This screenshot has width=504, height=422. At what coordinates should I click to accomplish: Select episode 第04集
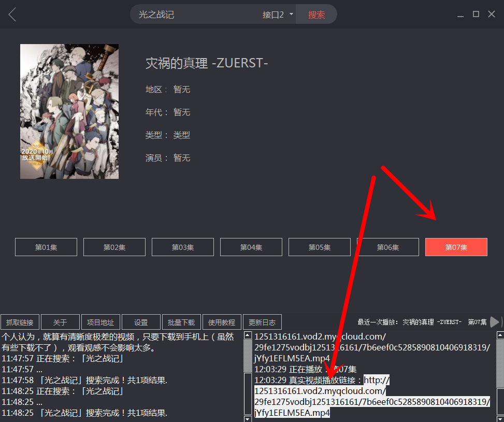point(251,247)
